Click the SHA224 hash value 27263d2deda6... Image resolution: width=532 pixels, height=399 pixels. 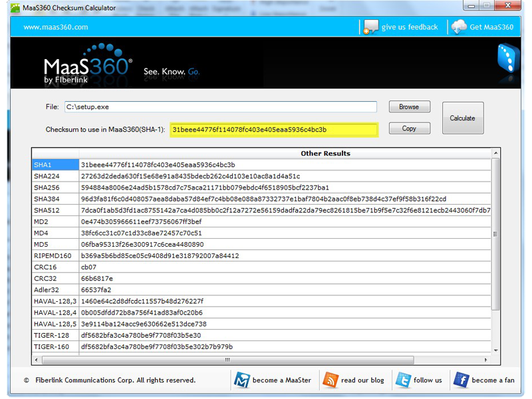pos(191,176)
